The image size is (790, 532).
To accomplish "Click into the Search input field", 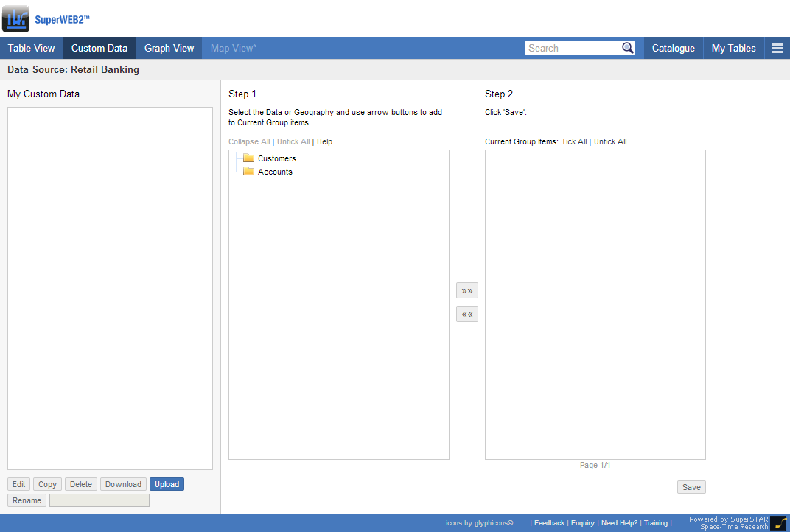I will [x=573, y=48].
